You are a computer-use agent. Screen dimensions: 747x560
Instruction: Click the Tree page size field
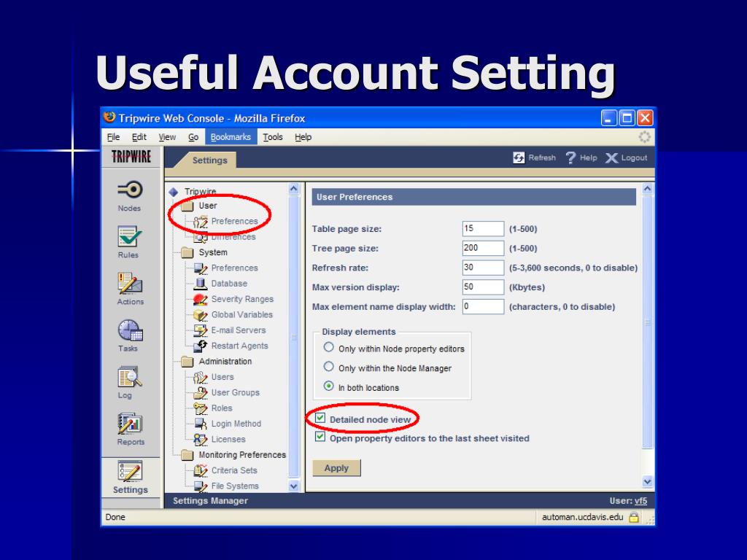point(483,248)
